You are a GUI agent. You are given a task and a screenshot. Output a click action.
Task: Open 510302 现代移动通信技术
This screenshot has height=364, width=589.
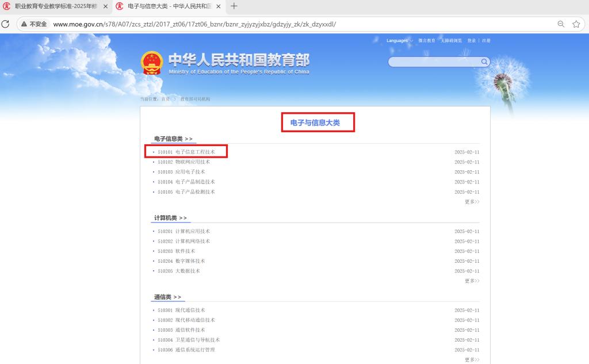pos(186,320)
